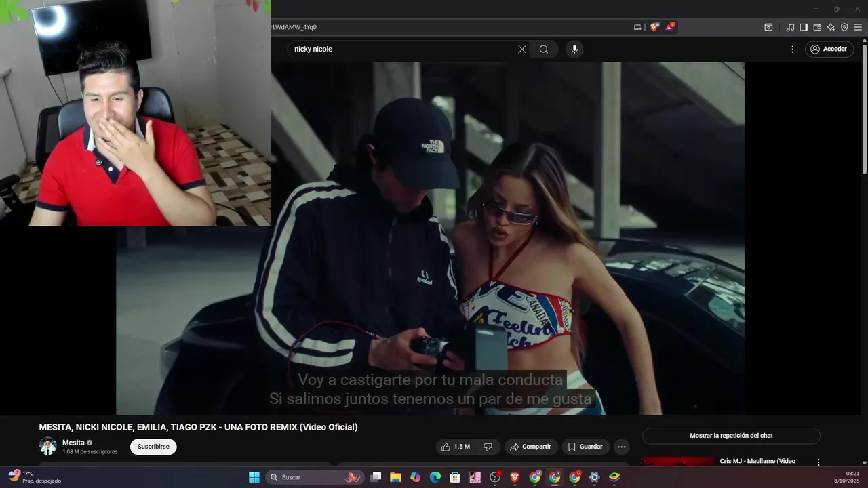Viewport: 868px width, 488px height.
Task: Start voice search with the microphone
Action: 574,49
